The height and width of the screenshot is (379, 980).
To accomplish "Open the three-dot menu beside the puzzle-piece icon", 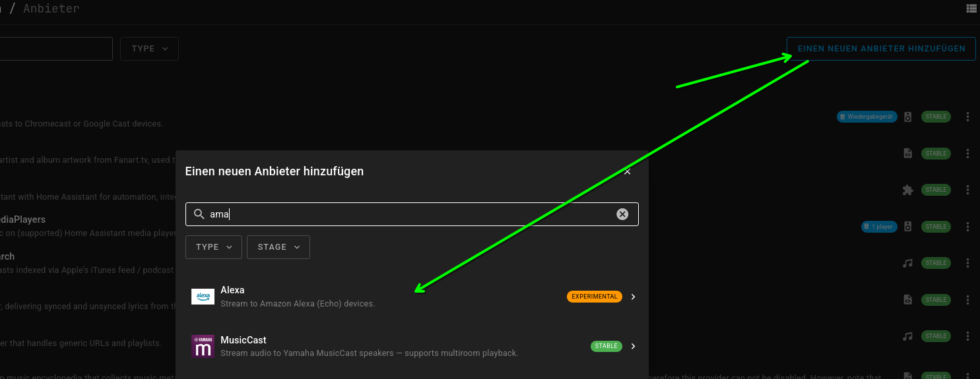I will [x=967, y=190].
